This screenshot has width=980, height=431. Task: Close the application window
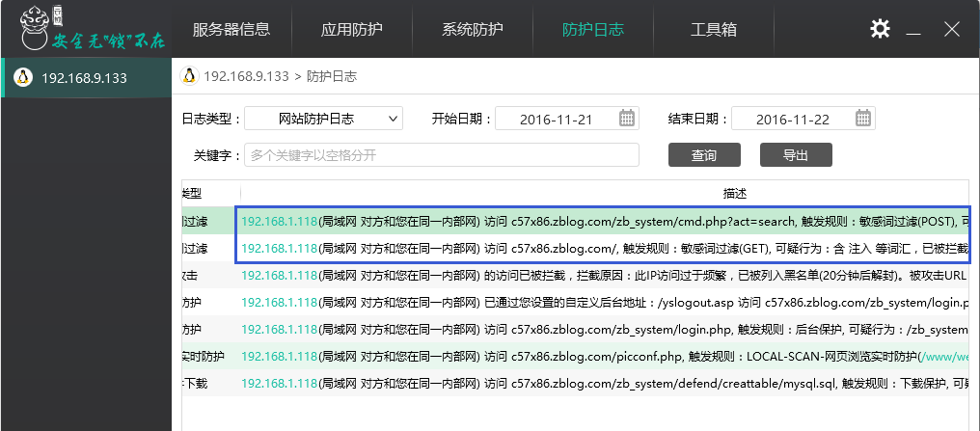[x=952, y=29]
